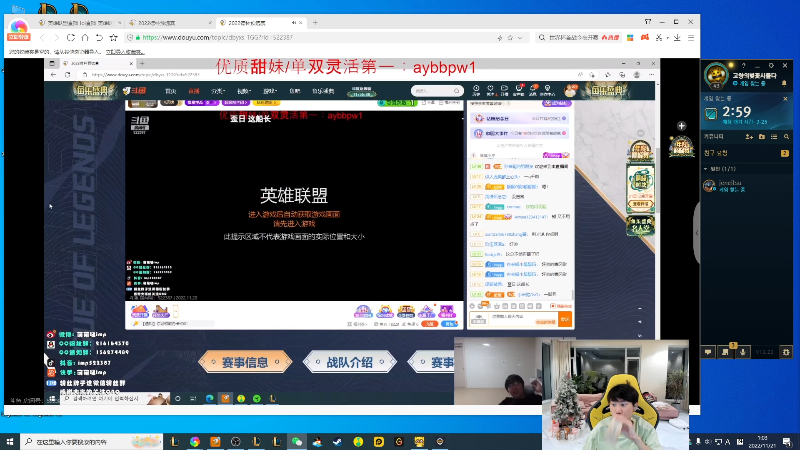The height and width of the screenshot is (450, 800).
Task: Search friends in League client
Action: tap(786, 137)
